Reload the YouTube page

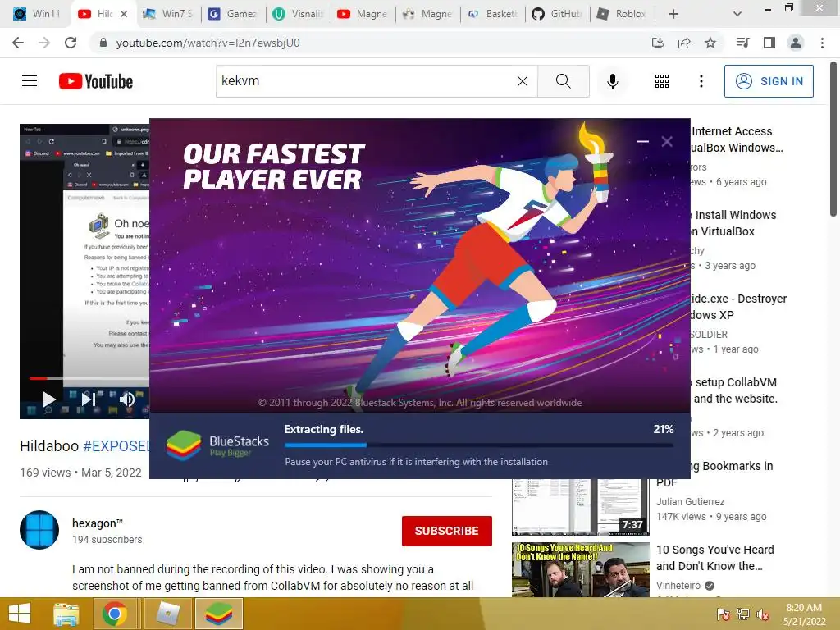tap(71, 43)
